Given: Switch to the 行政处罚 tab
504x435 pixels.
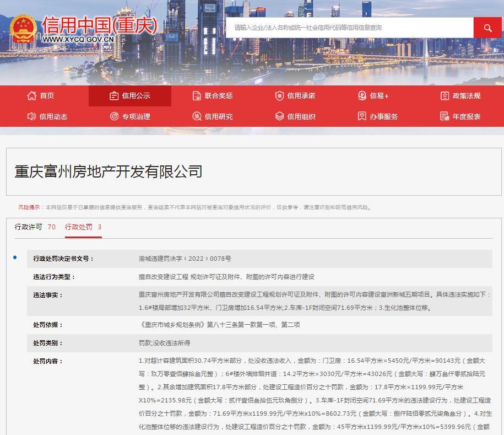Looking at the screenshot, I should tap(79, 227).
